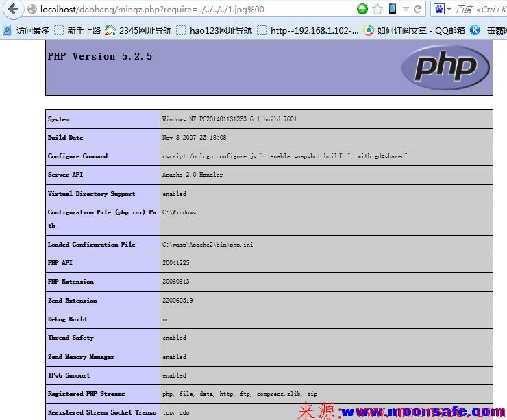Select the cscript /nologo configure.js value
The height and width of the screenshot is (420, 507).
click(x=285, y=156)
